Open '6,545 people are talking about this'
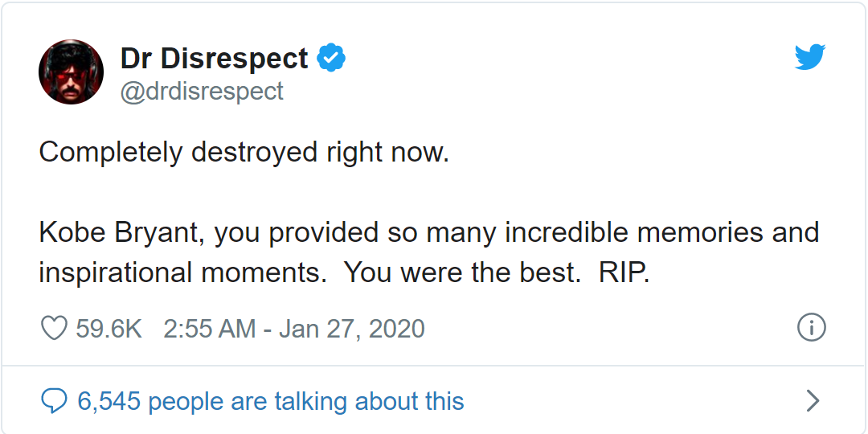Viewport: 868px width, 434px height. coord(271,401)
